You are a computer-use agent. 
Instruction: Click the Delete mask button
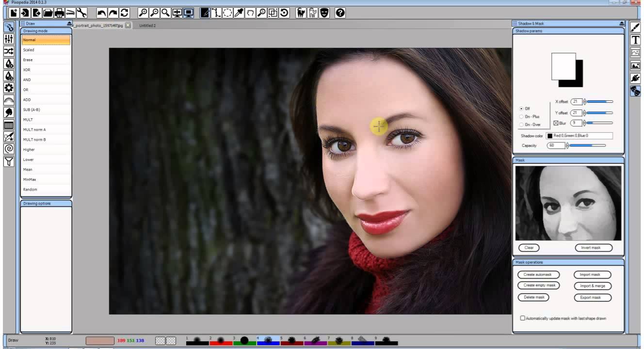coord(533,297)
